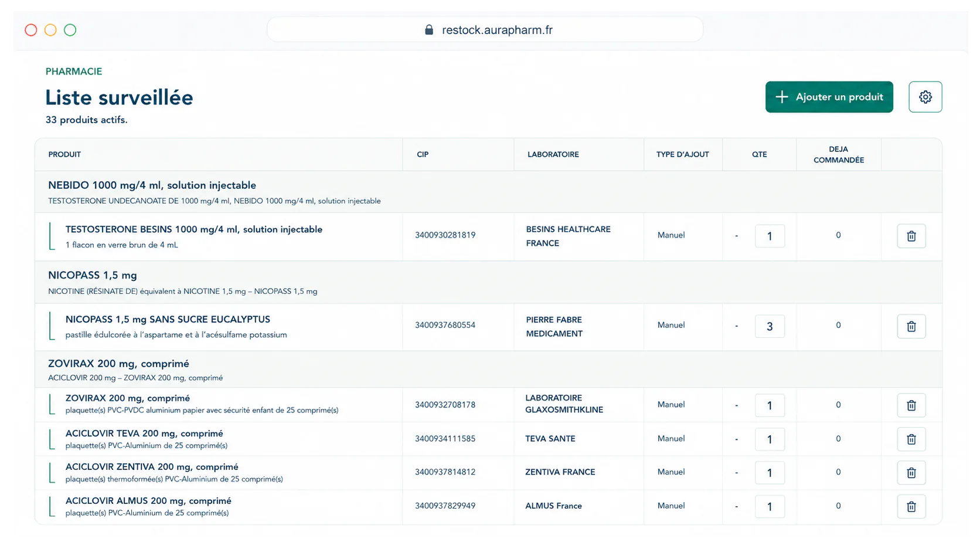Click CIP code 3400934111585

point(445,439)
